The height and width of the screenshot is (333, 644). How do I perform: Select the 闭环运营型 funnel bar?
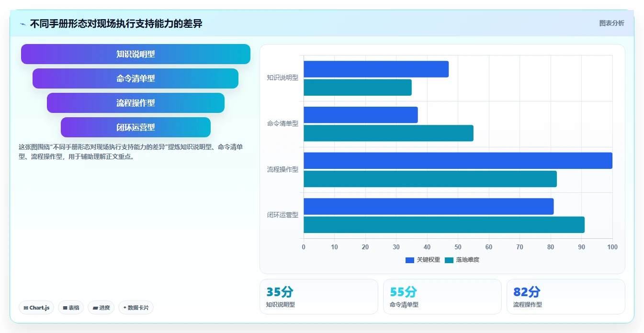(136, 127)
